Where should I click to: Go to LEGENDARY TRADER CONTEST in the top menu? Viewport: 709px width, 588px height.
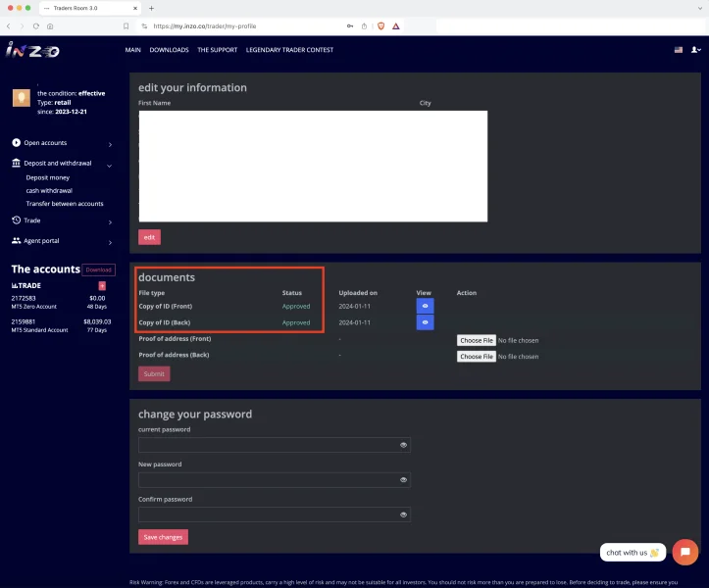pos(289,50)
